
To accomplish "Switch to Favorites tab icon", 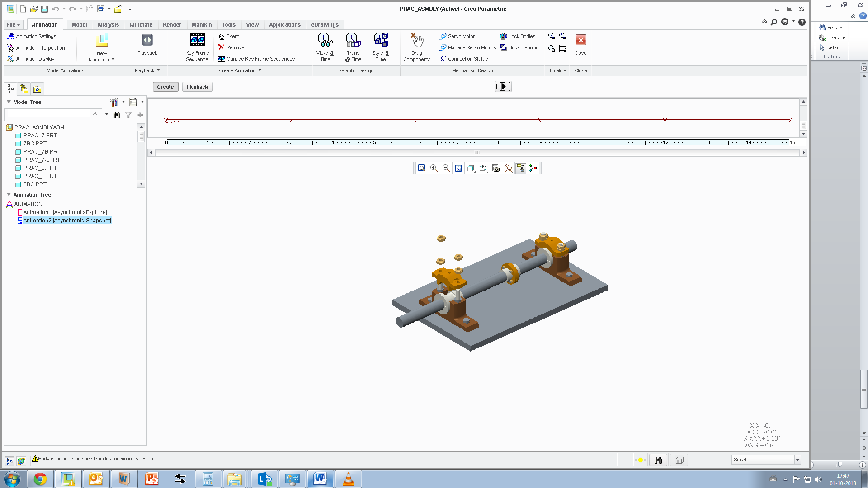I will tap(38, 89).
